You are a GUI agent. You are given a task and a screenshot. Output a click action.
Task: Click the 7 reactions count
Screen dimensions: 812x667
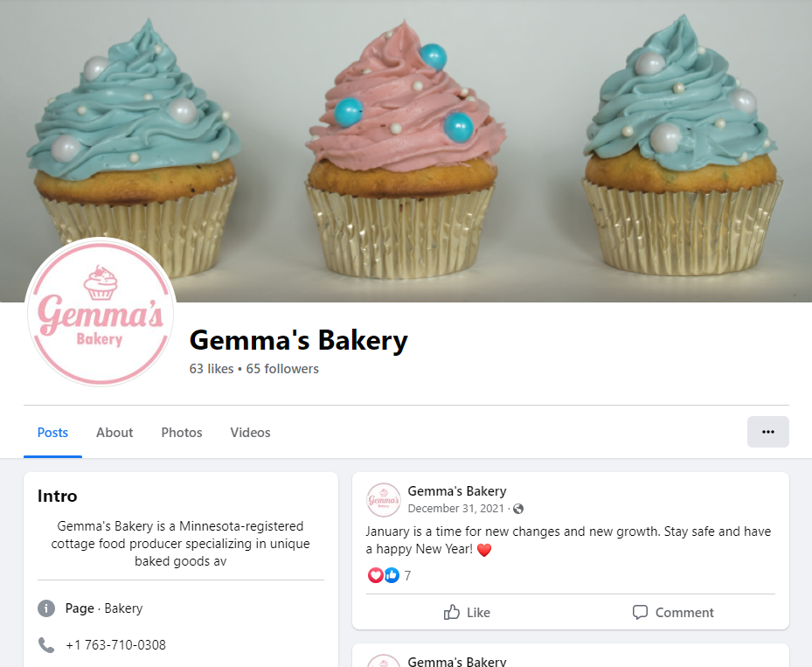(x=407, y=575)
